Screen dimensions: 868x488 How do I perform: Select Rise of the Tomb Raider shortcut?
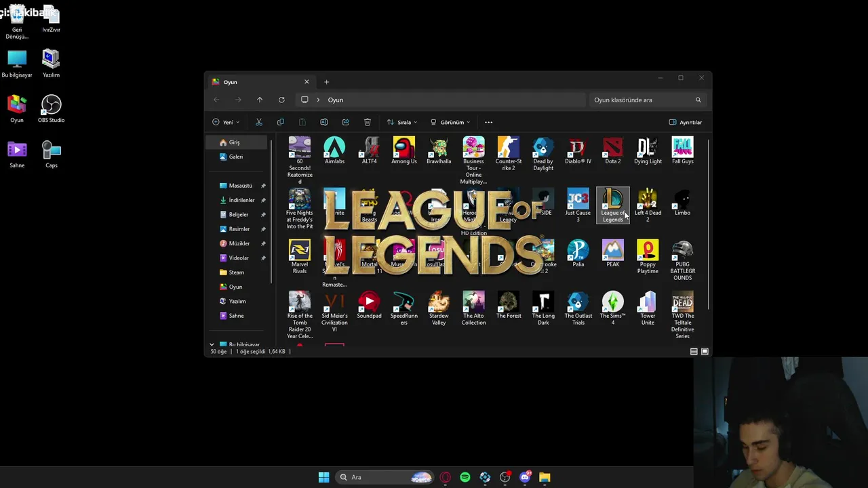(x=300, y=316)
